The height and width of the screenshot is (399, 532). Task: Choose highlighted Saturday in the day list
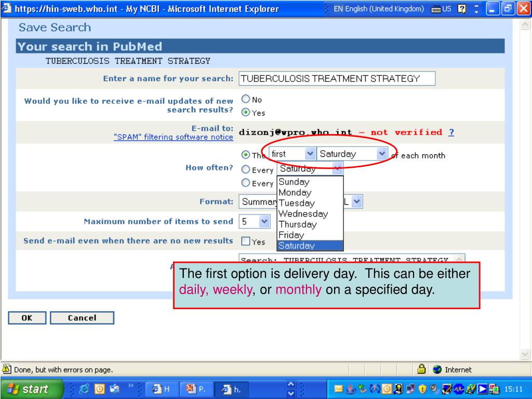click(x=310, y=245)
